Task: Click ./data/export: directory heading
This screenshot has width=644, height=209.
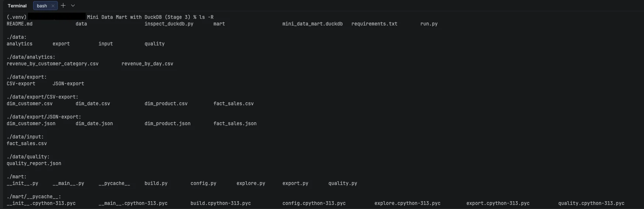Action: 27,77
